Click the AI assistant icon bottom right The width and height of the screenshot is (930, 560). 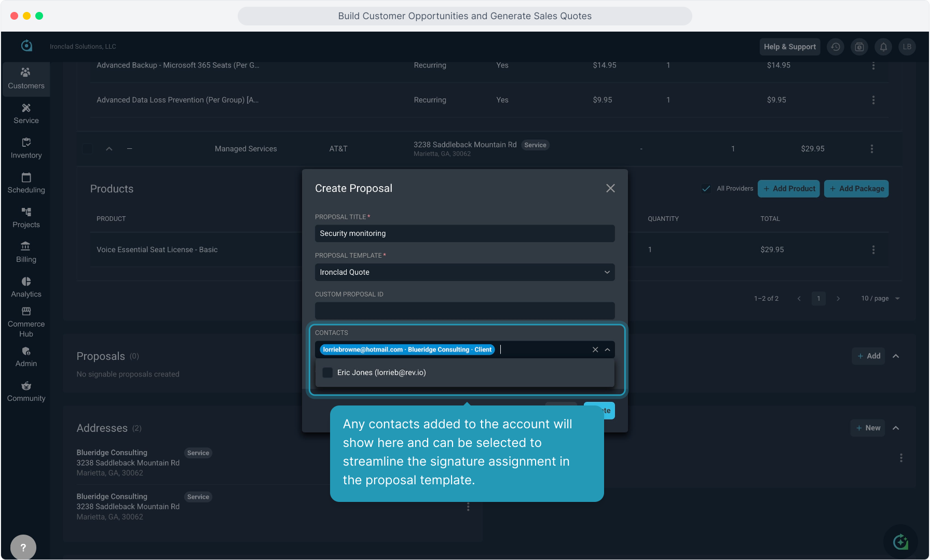(900, 542)
